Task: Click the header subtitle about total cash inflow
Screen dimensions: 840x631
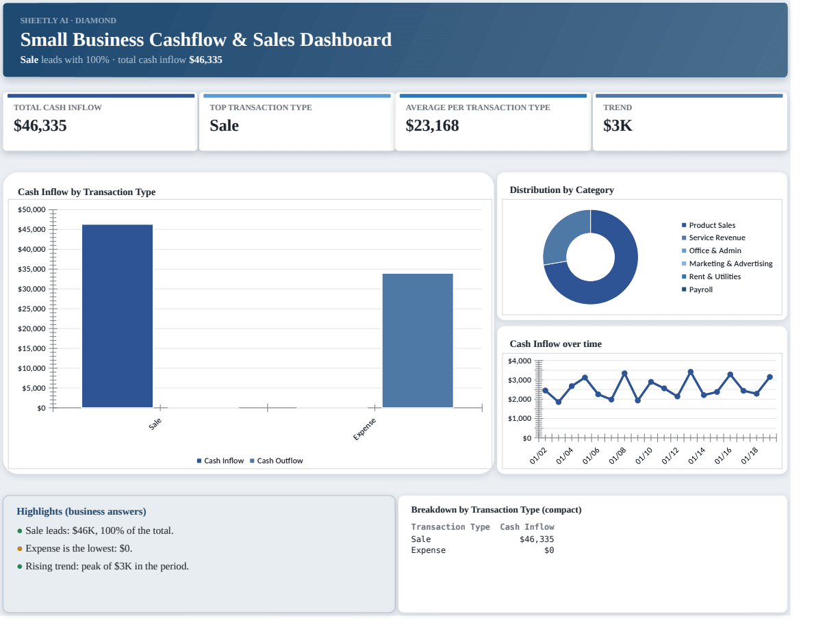Action: click(x=121, y=60)
